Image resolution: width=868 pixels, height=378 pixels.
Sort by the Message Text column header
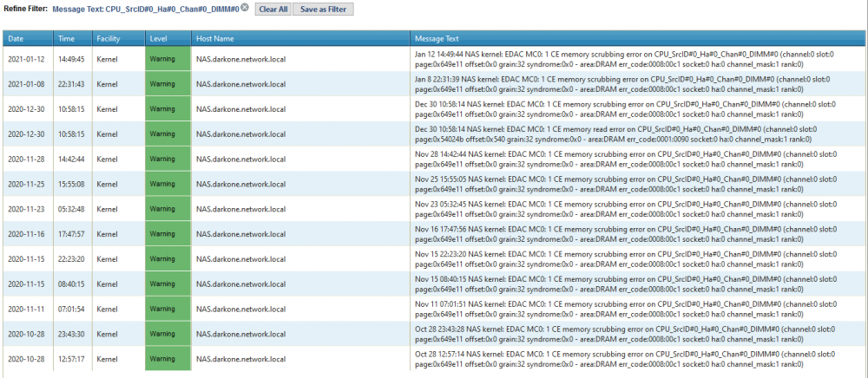pos(636,39)
